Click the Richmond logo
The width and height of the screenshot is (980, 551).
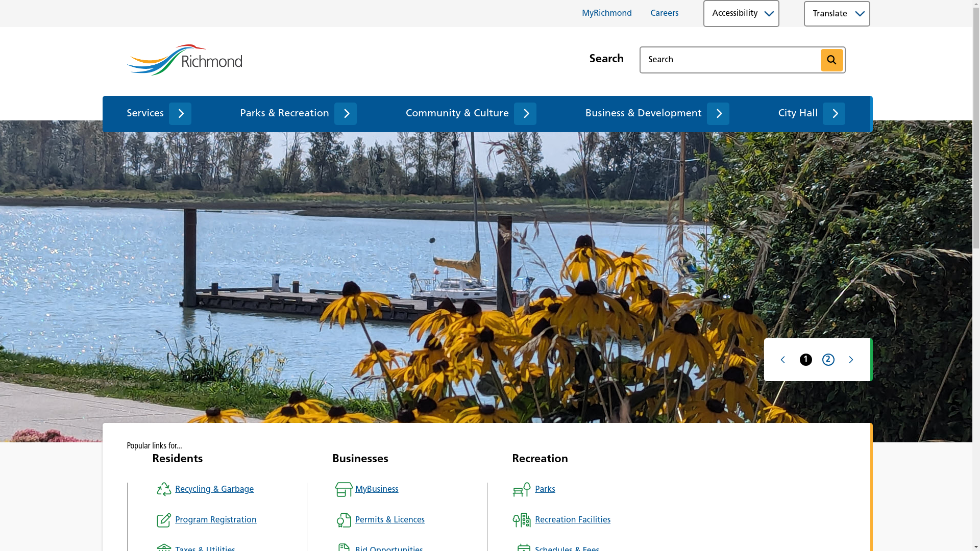tap(184, 60)
